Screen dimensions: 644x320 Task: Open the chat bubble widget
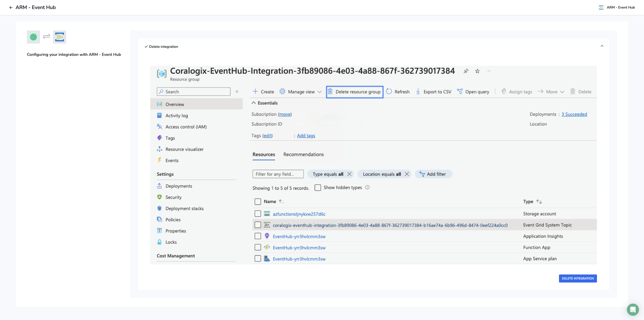(633, 309)
